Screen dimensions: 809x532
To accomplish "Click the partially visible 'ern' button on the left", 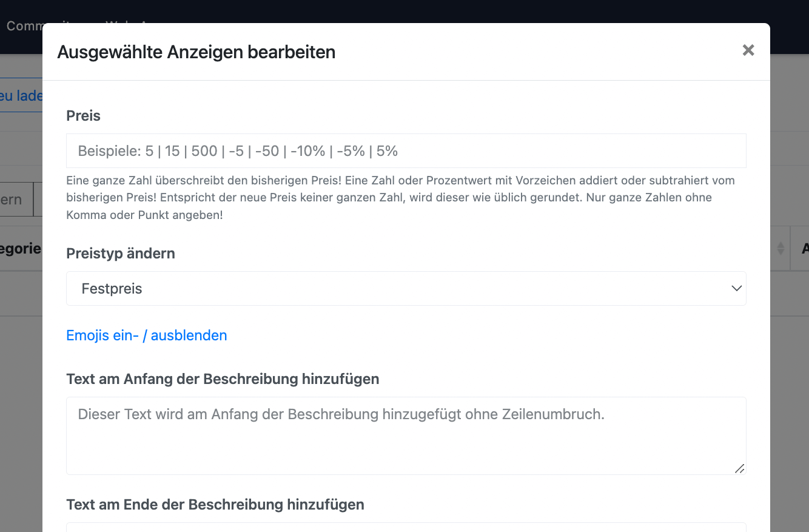I will click(x=16, y=199).
